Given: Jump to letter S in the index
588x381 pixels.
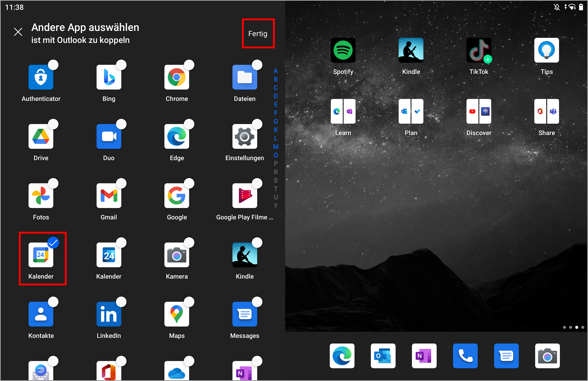Looking at the screenshot, I should coord(276,180).
